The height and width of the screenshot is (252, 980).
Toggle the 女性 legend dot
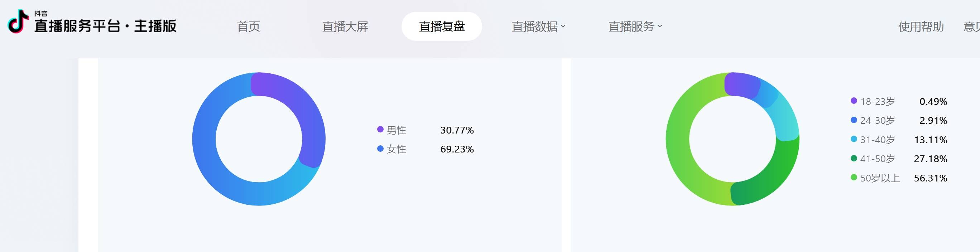pyautogui.click(x=380, y=149)
